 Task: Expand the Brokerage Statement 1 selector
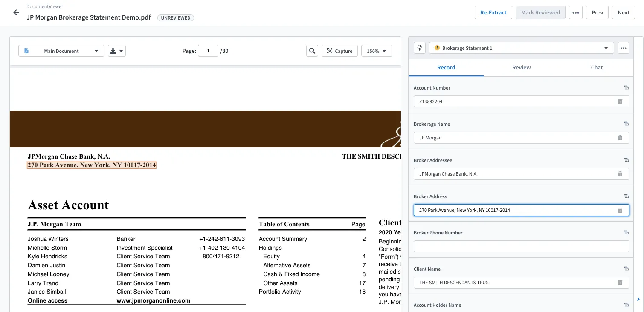[521, 48]
